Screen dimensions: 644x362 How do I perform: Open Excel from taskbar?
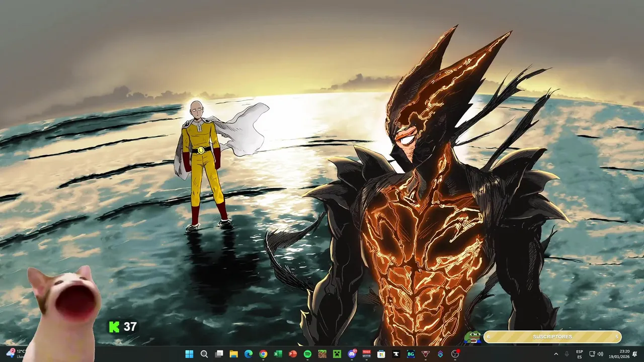pyautogui.click(x=278, y=354)
